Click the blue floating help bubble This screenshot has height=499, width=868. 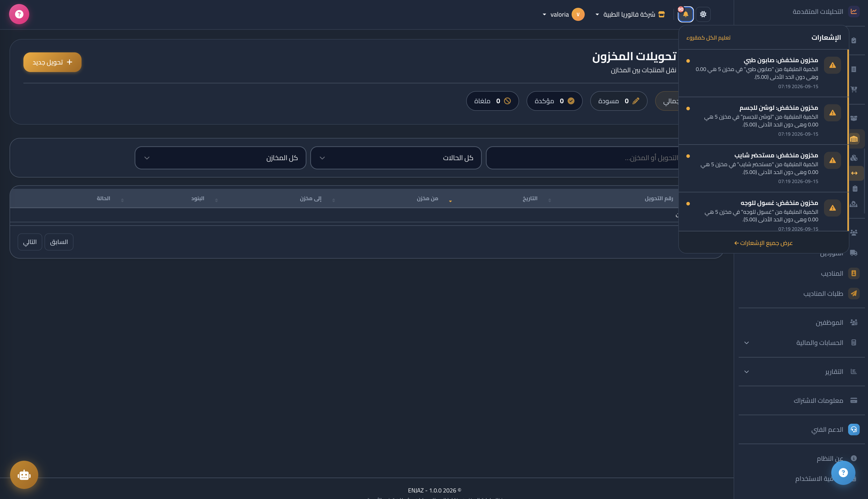(843, 473)
